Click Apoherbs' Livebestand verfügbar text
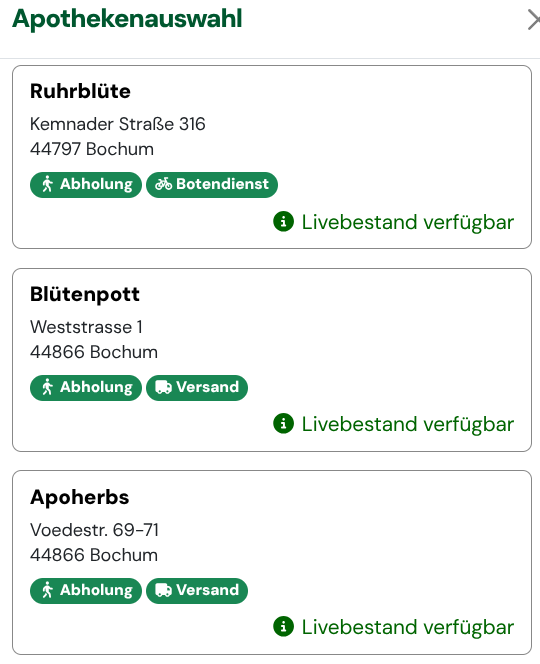540x664 pixels. coord(407,627)
